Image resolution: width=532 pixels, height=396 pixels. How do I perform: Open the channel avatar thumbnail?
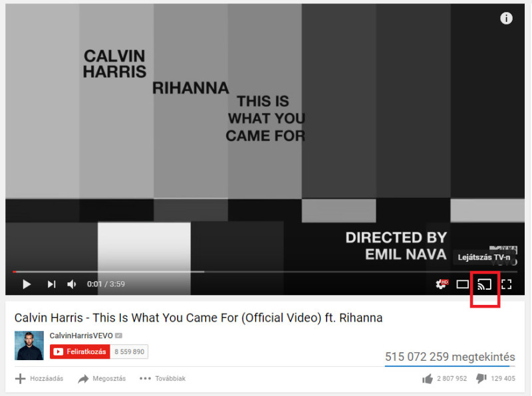[x=29, y=345]
